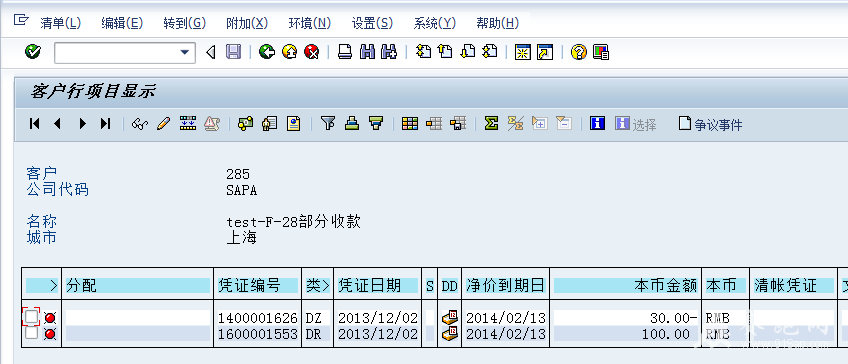Image resolution: width=848 pixels, height=364 pixels.
Task: Click the Mass Change icon
Action: (188, 124)
